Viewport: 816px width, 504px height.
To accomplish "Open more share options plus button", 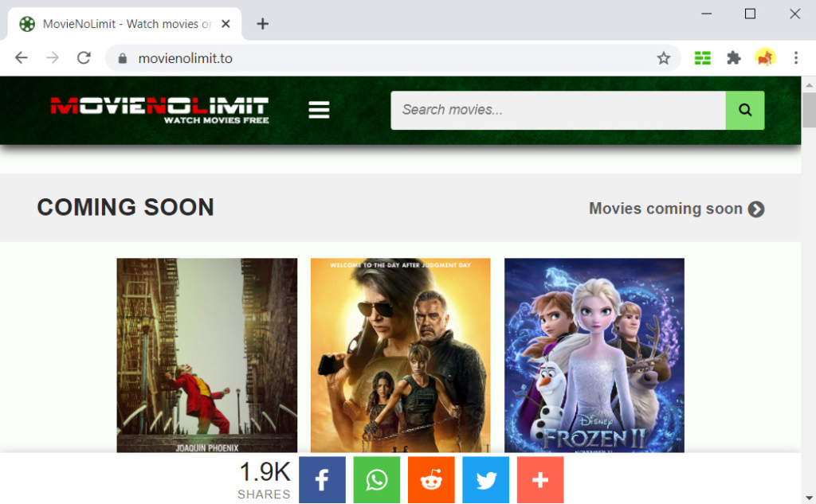I will click(x=540, y=479).
